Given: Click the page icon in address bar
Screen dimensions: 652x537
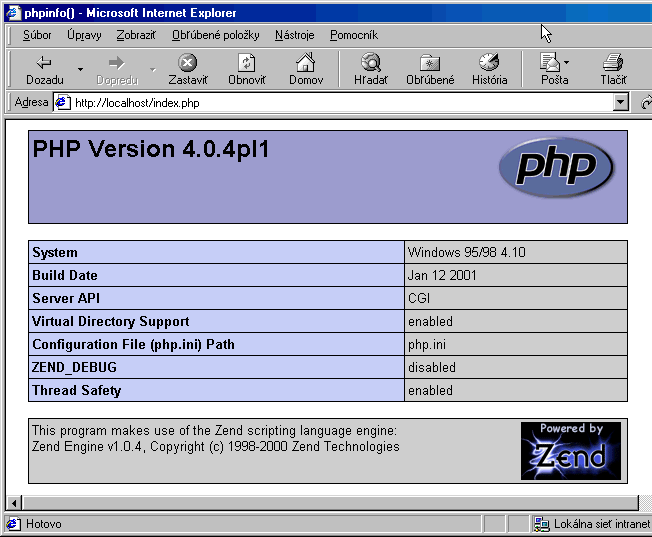Looking at the screenshot, I should [63, 102].
